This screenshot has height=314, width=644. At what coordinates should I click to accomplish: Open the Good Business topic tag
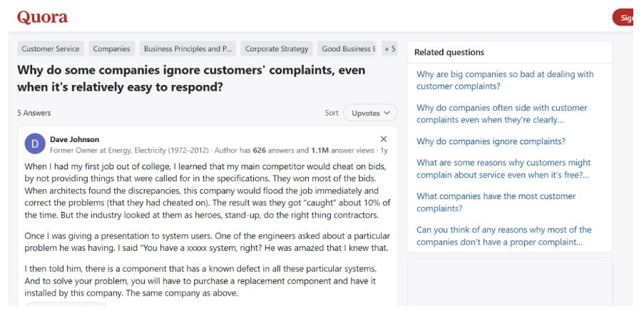(347, 49)
